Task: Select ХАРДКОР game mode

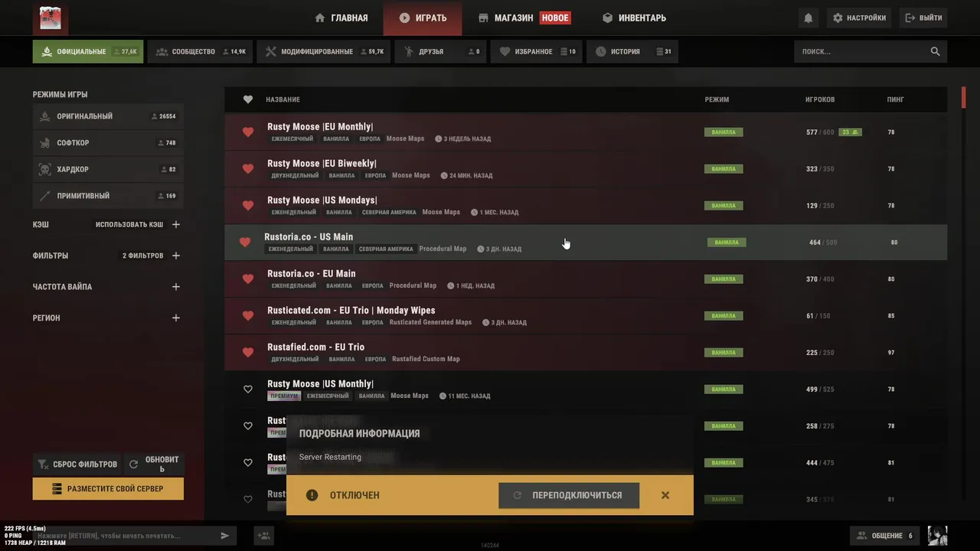Action: coord(106,169)
